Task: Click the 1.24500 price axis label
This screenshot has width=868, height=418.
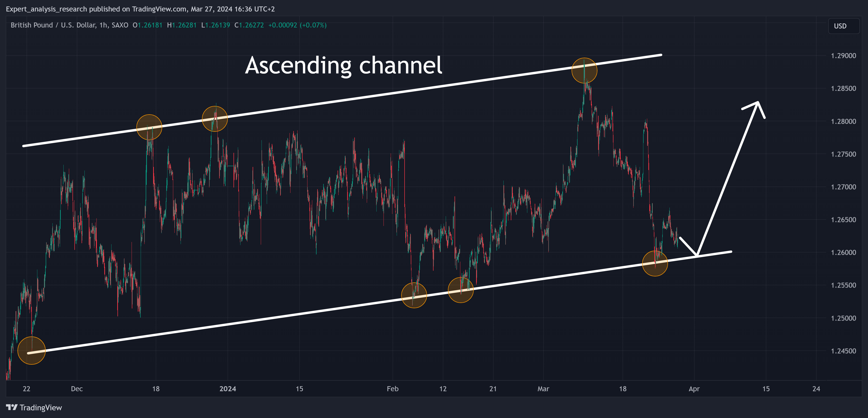Action: [x=843, y=351]
